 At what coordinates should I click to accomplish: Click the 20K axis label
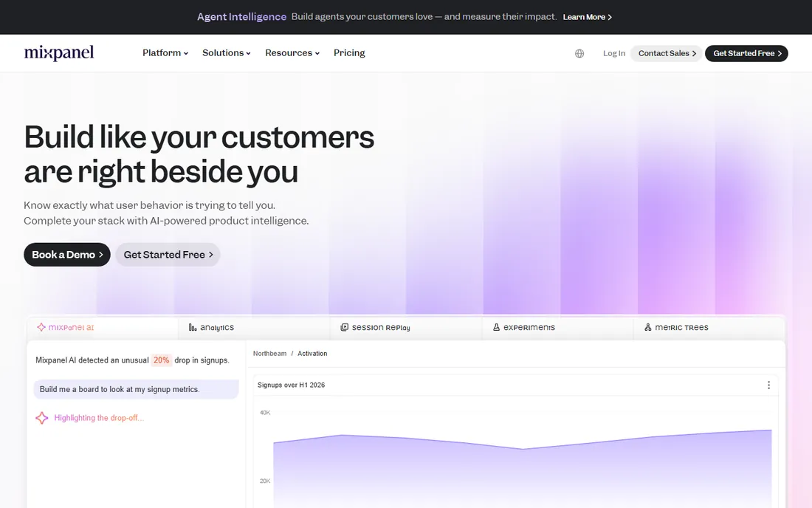(265, 481)
